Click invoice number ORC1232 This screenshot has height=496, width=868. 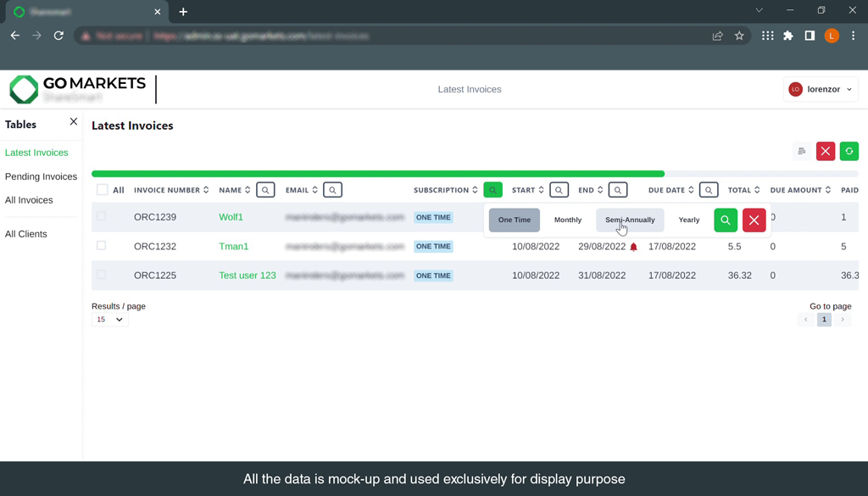coord(155,247)
